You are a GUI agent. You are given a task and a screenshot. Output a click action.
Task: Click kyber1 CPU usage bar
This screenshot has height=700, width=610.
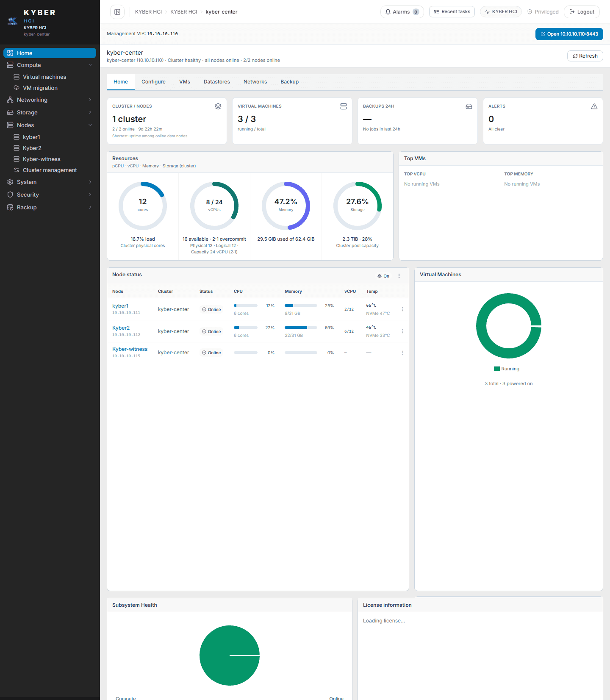tap(246, 306)
